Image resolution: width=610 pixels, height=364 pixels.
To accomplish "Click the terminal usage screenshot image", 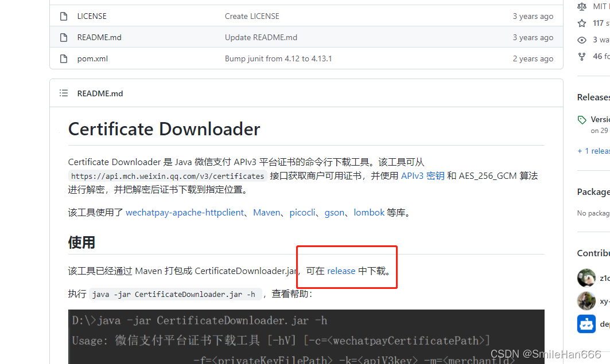I will click(x=306, y=337).
